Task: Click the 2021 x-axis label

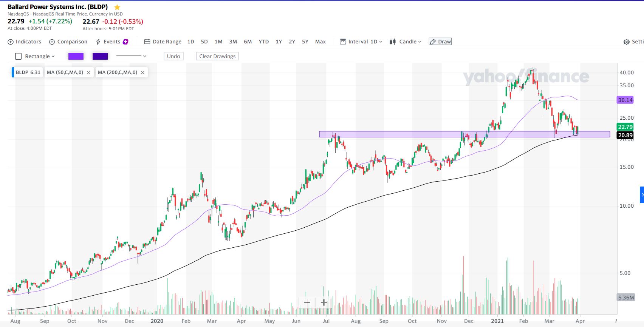Action: point(497,321)
